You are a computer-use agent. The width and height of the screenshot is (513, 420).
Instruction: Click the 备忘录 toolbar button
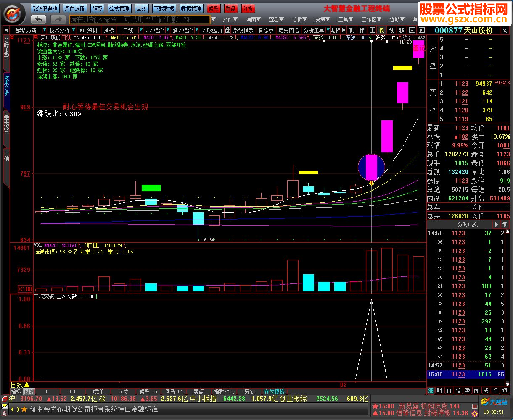point(266,30)
